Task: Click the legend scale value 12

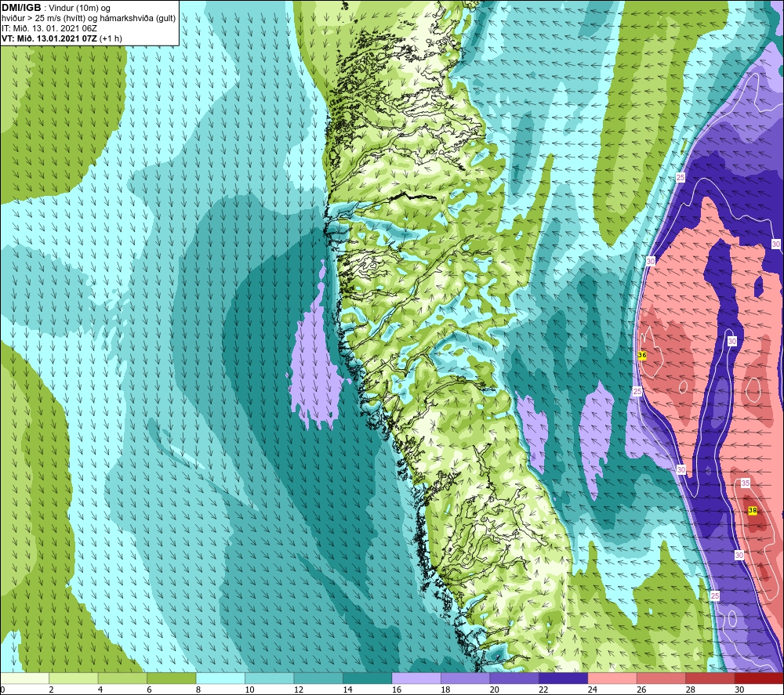Action: click(x=299, y=690)
